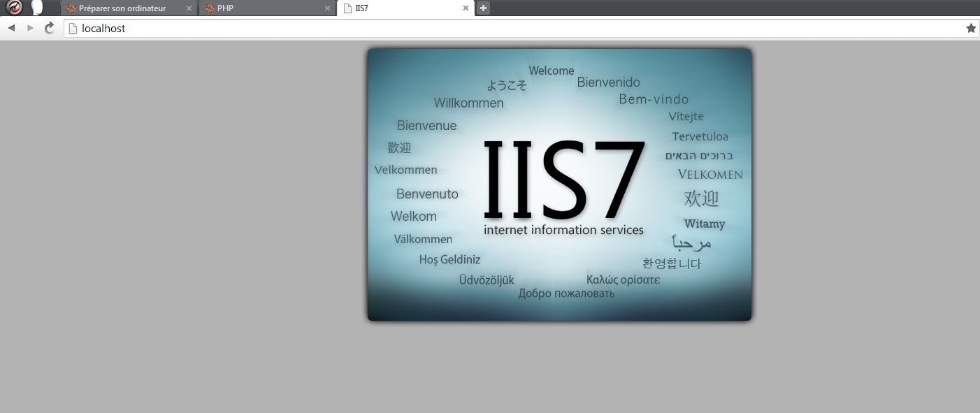
Task: Close the IIS7 tab
Action: pyautogui.click(x=466, y=8)
